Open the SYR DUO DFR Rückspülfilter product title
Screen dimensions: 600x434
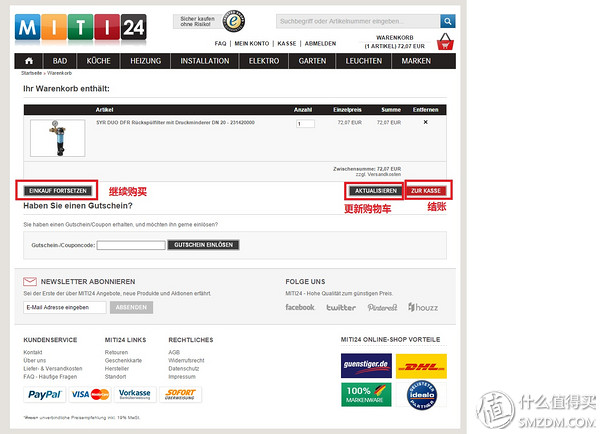(175, 122)
